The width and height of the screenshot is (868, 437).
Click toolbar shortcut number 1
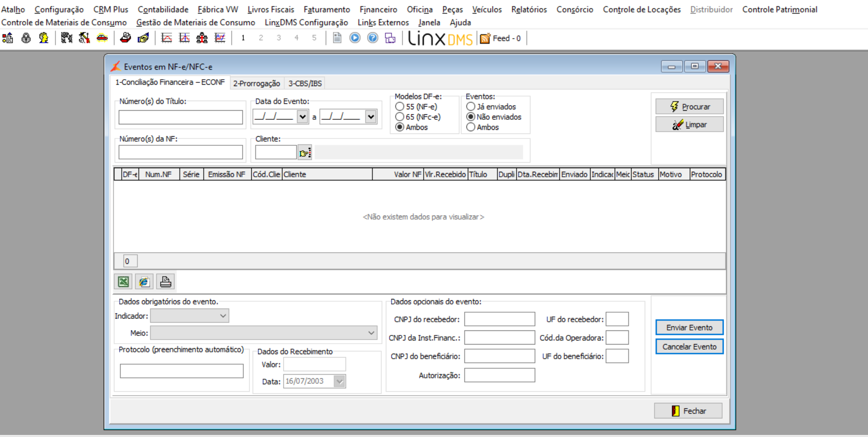(x=243, y=38)
